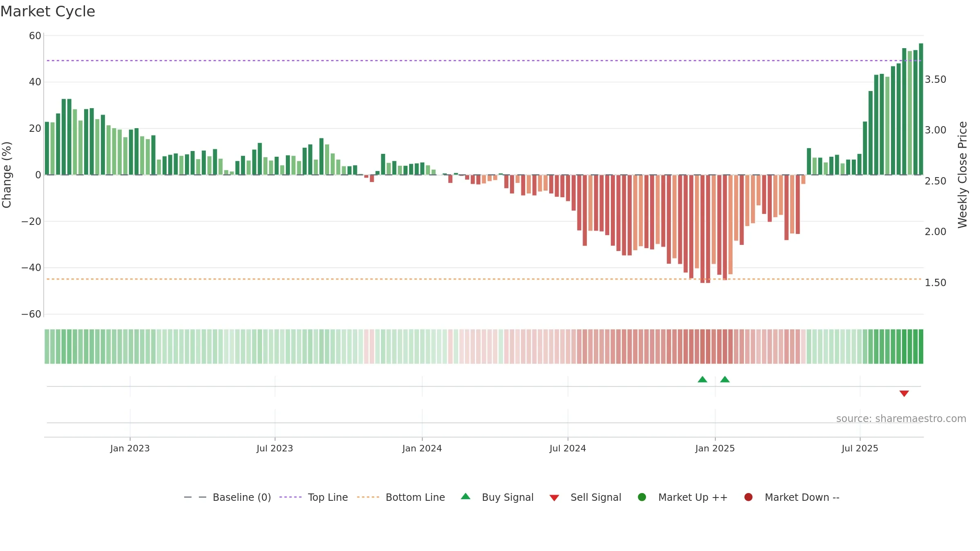The image size is (980, 551).
Task: Select the second buy signal triangle after Jan 2025
Action: tap(725, 380)
